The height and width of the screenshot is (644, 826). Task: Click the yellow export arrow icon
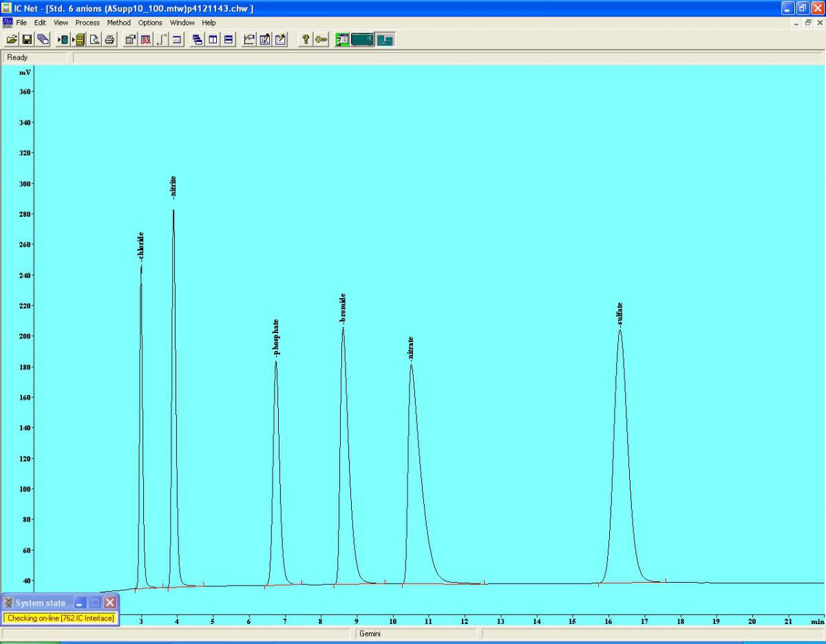pyautogui.click(x=78, y=39)
